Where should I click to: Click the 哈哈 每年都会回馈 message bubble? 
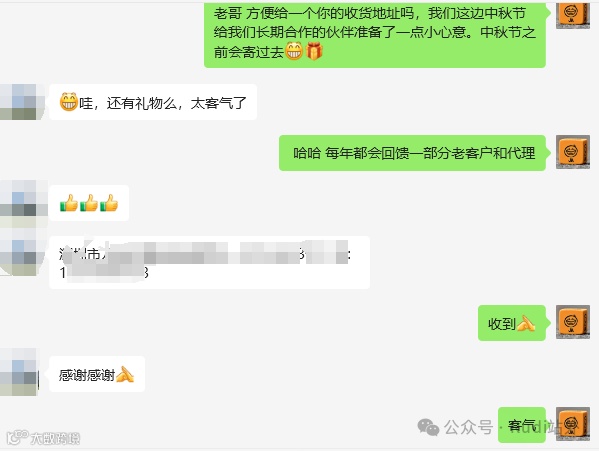point(412,153)
